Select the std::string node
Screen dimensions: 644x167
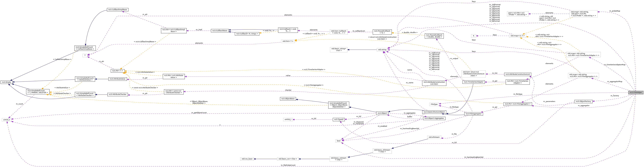pos(382,50)
